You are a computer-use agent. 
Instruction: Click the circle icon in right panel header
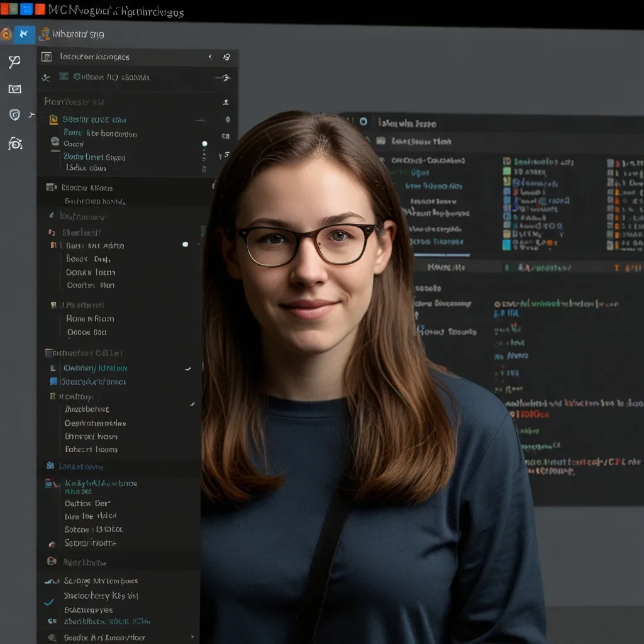point(363,121)
